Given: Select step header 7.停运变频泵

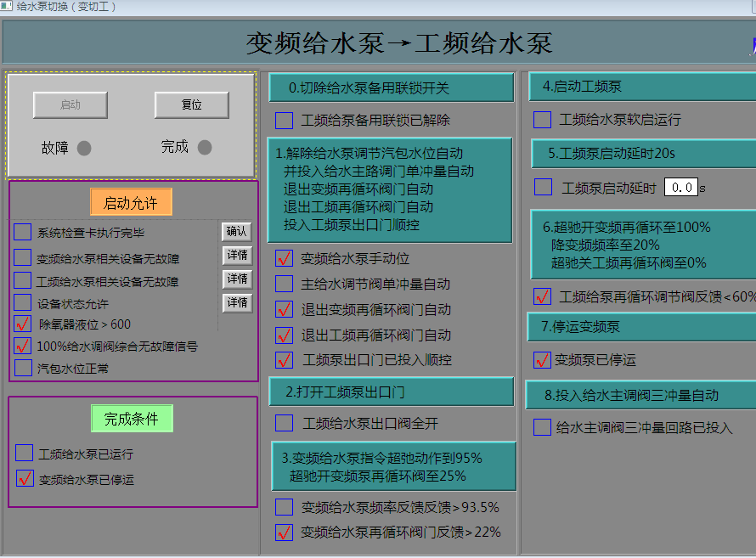Looking at the screenshot, I should click(641, 328).
